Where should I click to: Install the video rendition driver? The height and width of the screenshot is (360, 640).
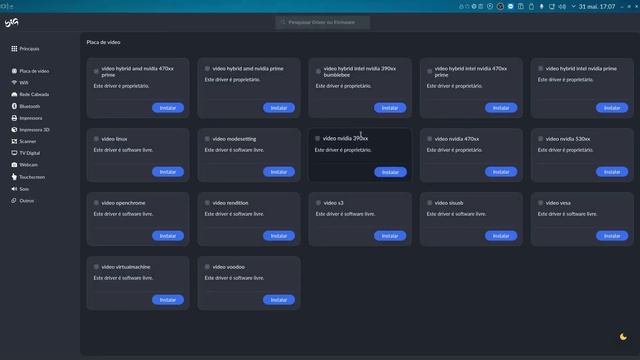(279, 236)
